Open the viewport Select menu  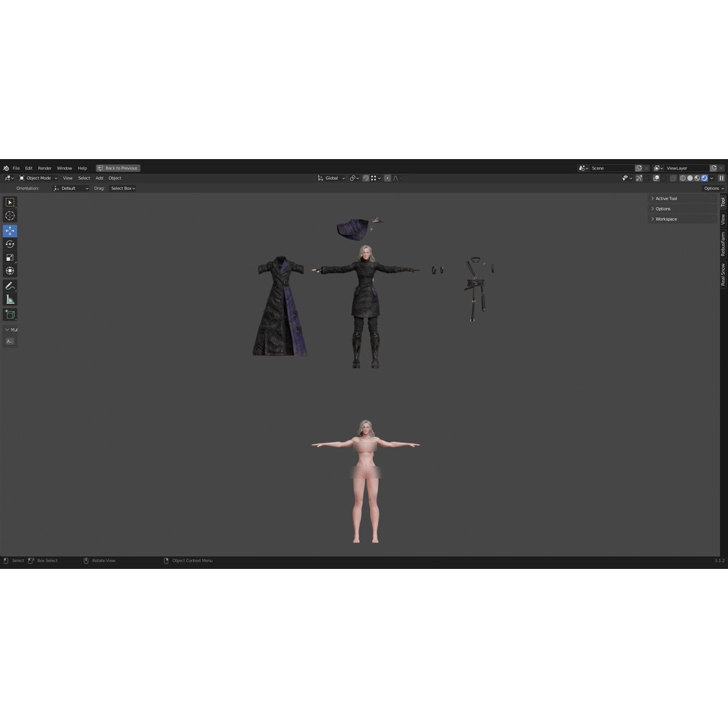coord(84,178)
